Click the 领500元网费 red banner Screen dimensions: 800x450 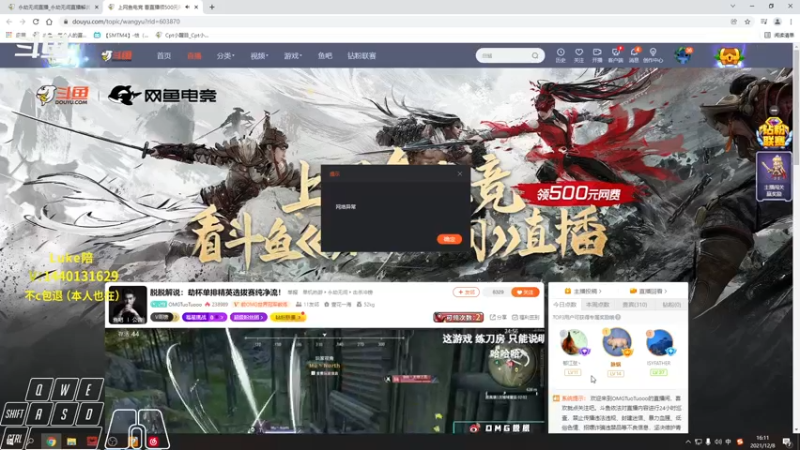pyautogui.click(x=578, y=194)
